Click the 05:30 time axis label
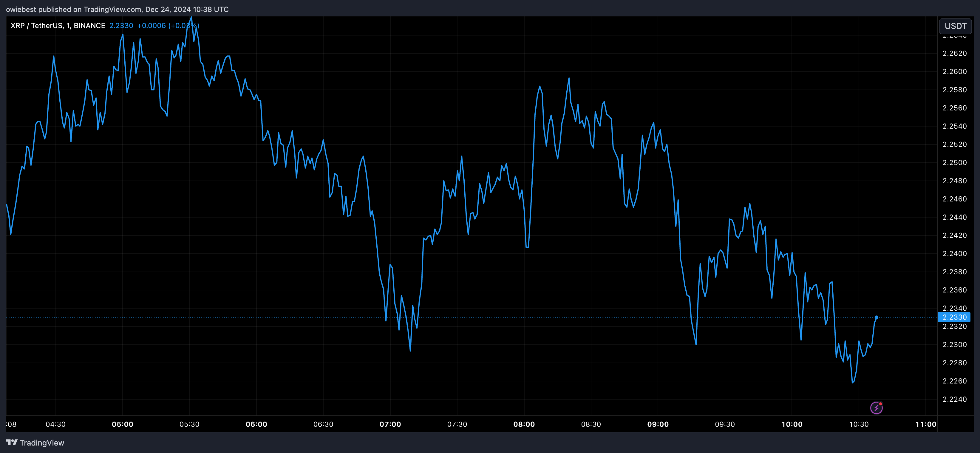Image resolution: width=980 pixels, height=453 pixels. (x=189, y=424)
